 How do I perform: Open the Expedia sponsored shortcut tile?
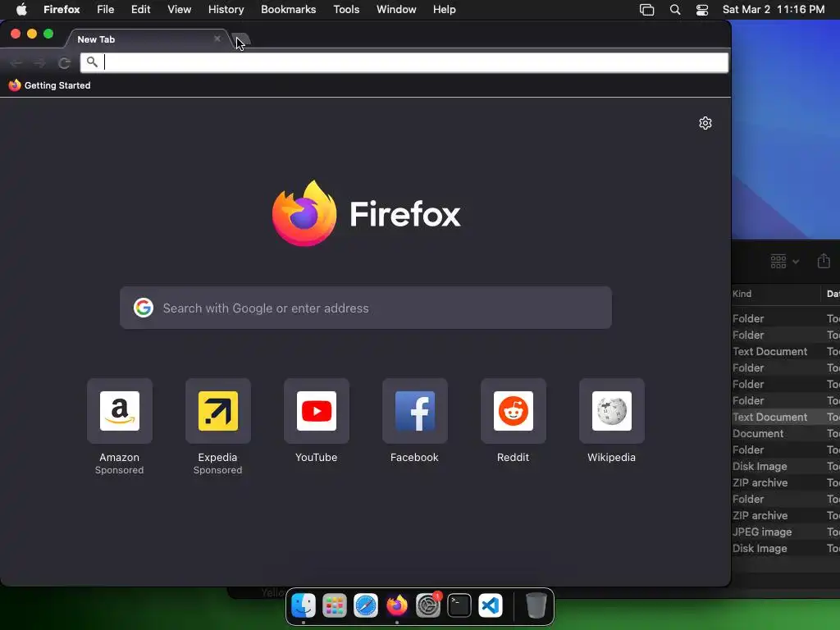click(217, 411)
